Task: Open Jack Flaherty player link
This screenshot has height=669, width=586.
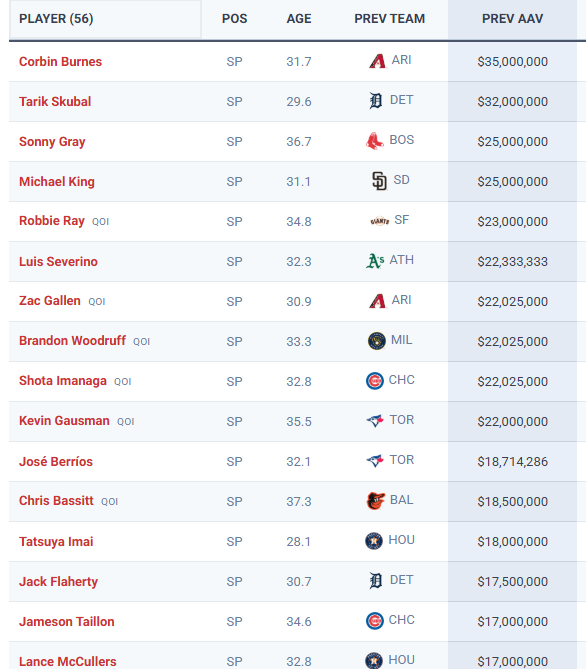Action: coord(58,582)
